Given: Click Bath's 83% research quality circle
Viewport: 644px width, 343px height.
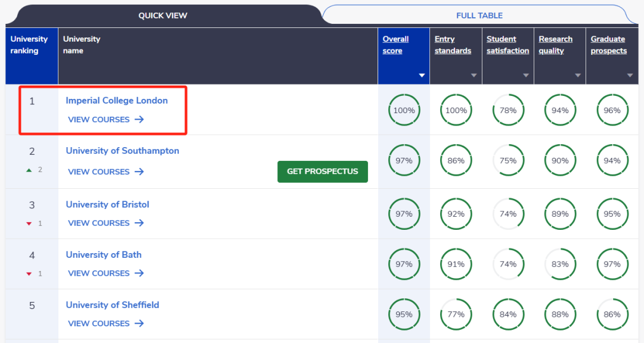Looking at the screenshot, I should [560, 264].
